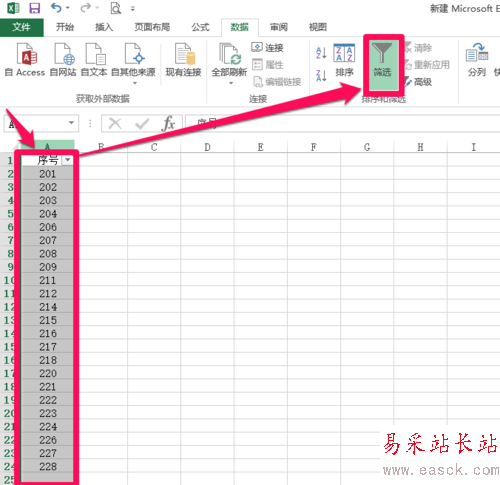Switch to the 插入 ribbon tab
500x485 pixels.
tap(104, 27)
